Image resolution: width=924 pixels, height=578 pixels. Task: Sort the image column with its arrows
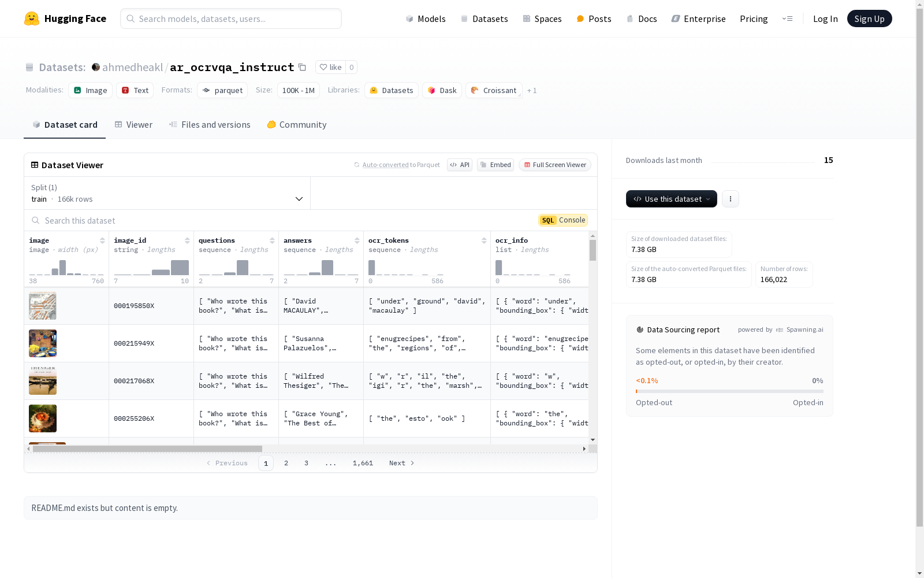[x=102, y=240]
